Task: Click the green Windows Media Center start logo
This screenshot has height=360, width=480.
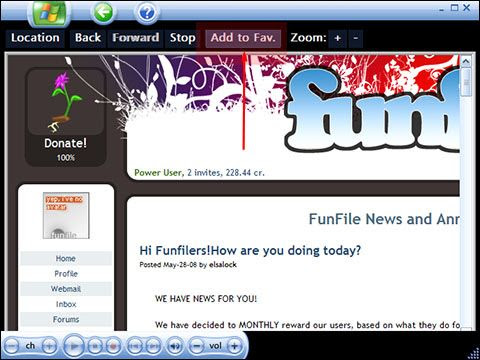Action: coord(49,13)
